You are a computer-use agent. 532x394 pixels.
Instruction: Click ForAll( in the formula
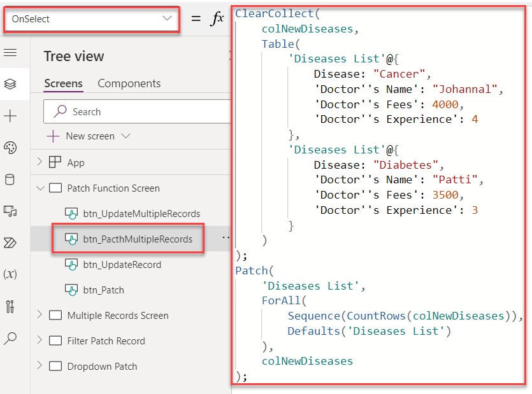click(x=284, y=300)
